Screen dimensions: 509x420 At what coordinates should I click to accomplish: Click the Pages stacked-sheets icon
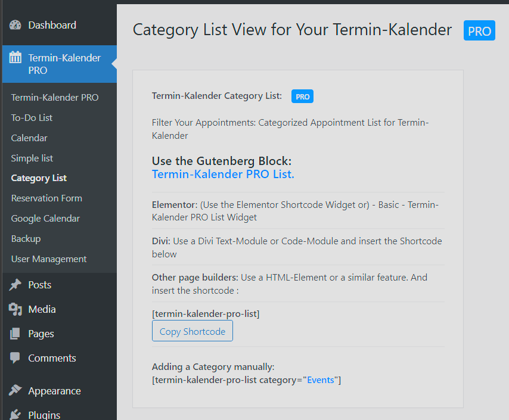coord(15,334)
